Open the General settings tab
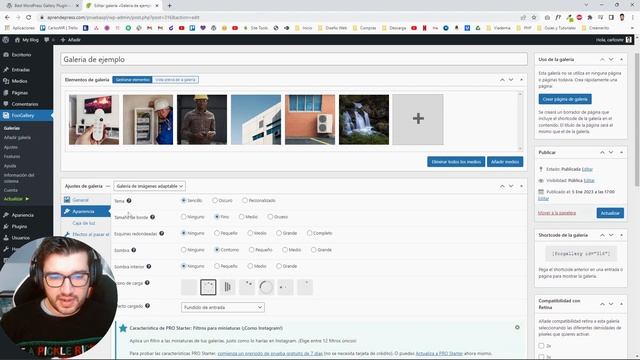This screenshot has width=640, height=360. pyautogui.click(x=80, y=200)
